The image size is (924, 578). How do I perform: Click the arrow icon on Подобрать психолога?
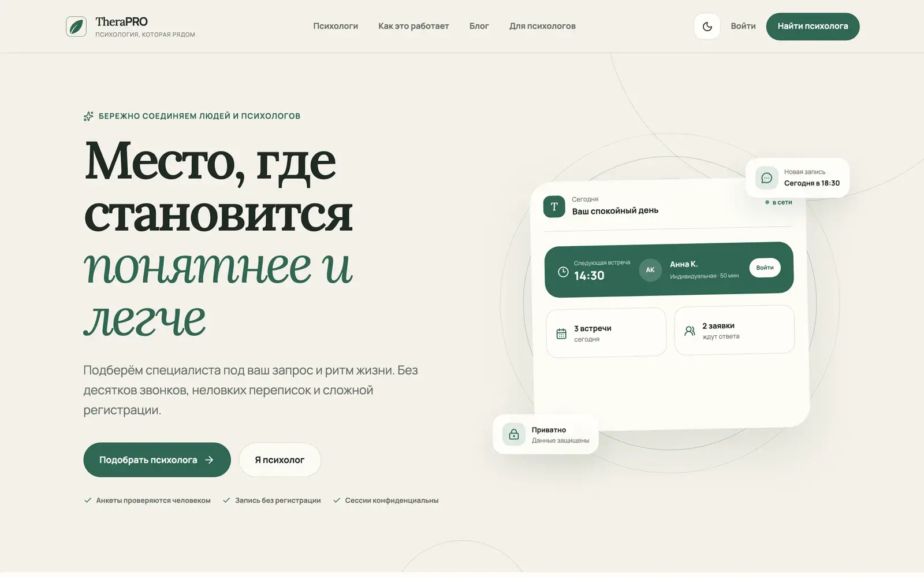point(209,460)
